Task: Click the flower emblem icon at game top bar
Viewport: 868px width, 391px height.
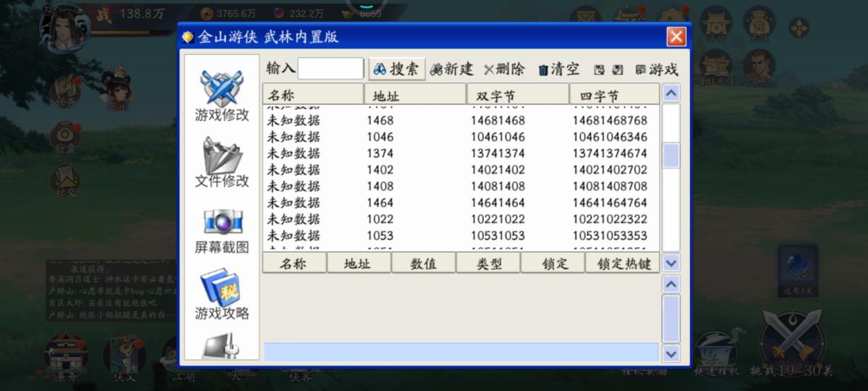Action: (799, 28)
